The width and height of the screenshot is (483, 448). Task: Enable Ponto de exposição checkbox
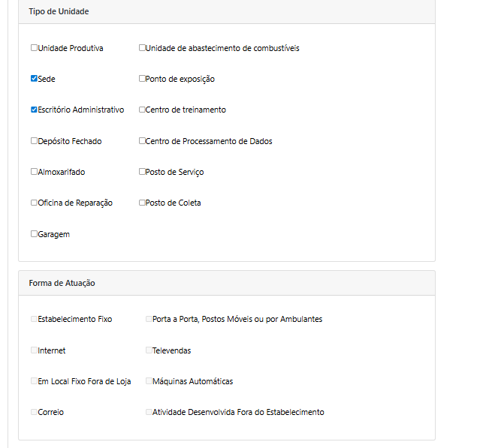tap(142, 79)
